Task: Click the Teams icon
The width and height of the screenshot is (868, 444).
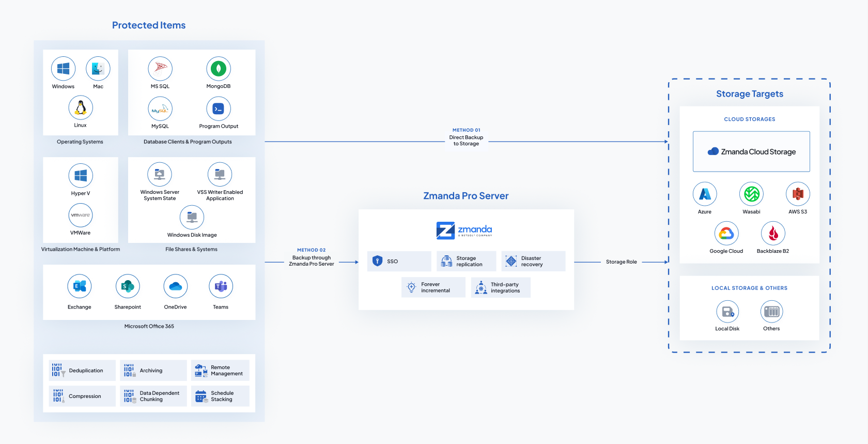Action: [221, 286]
